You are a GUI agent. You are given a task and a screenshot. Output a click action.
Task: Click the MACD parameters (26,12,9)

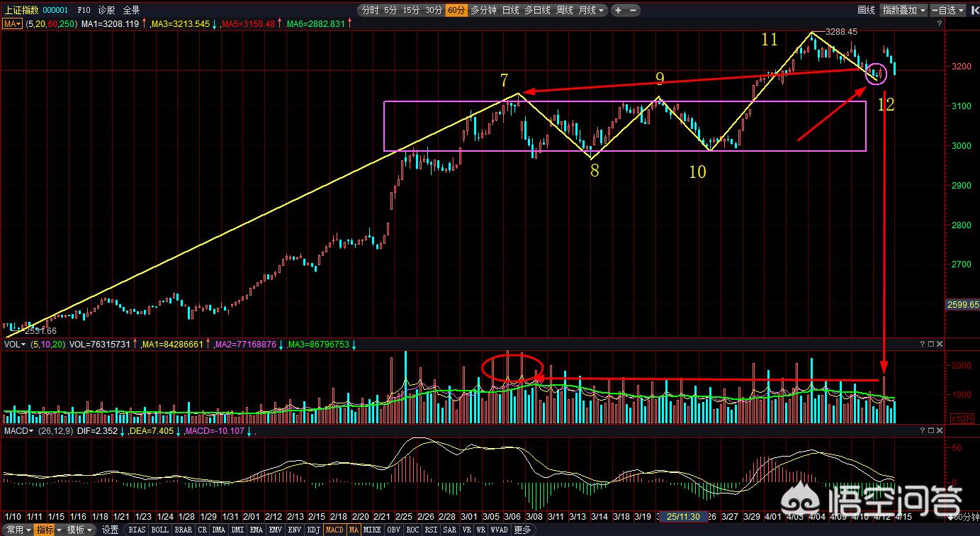[x=57, y=430]
